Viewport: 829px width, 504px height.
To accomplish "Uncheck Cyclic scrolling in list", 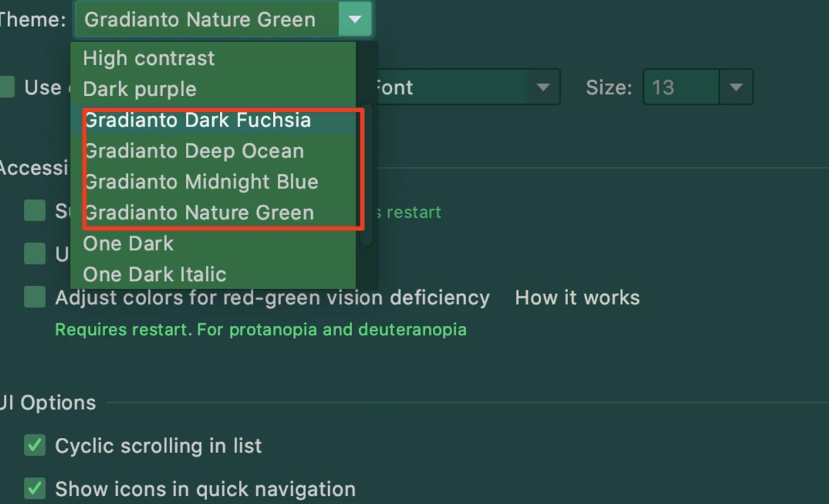I will (35, 445).
